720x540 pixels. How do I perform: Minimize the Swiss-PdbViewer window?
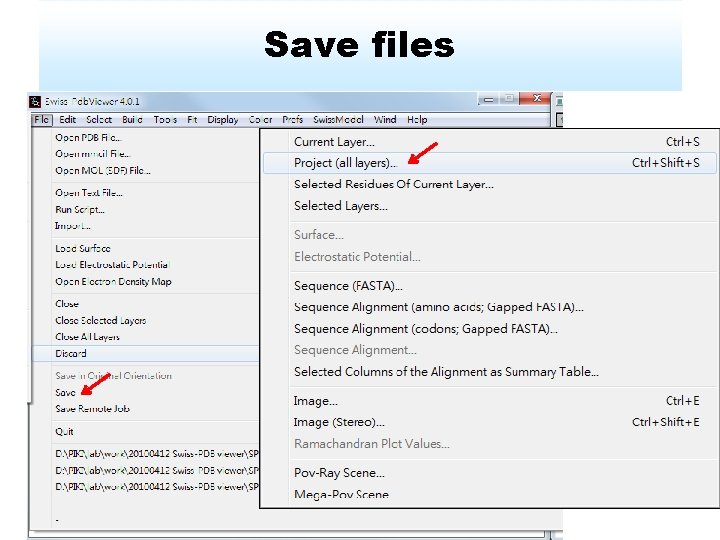click(489, 99)
